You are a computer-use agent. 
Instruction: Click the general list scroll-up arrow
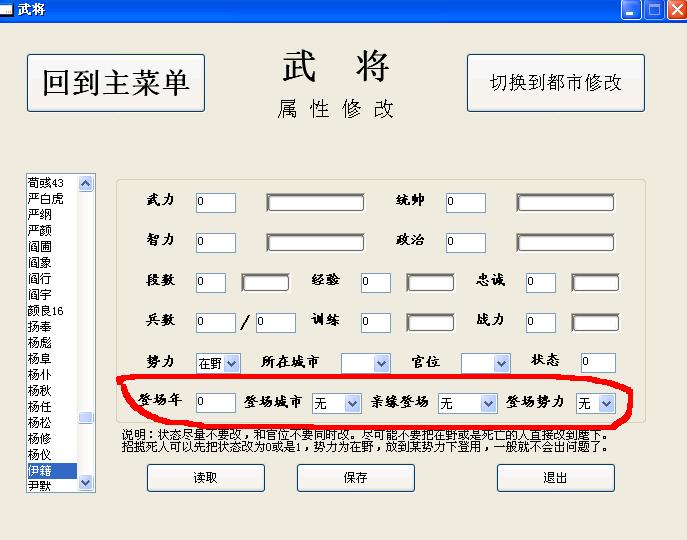(85, 183)
